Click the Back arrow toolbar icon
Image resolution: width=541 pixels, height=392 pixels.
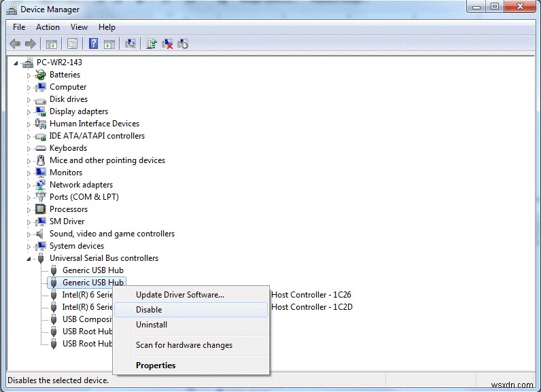click(15, 43)
